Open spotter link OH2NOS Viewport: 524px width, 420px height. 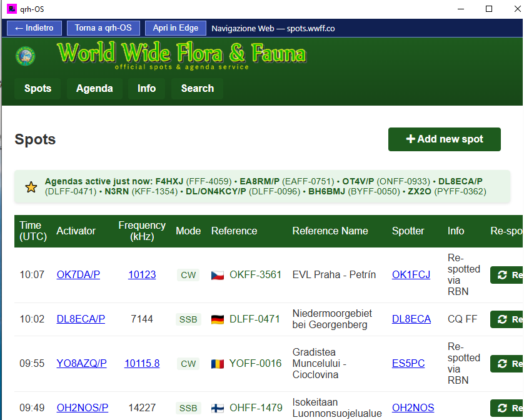coord(413,407)
